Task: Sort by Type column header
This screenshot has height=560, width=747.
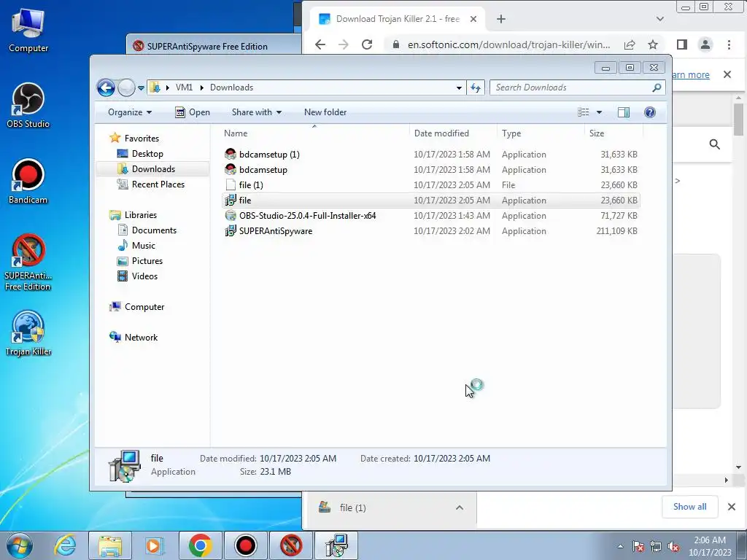Action: 541,133
